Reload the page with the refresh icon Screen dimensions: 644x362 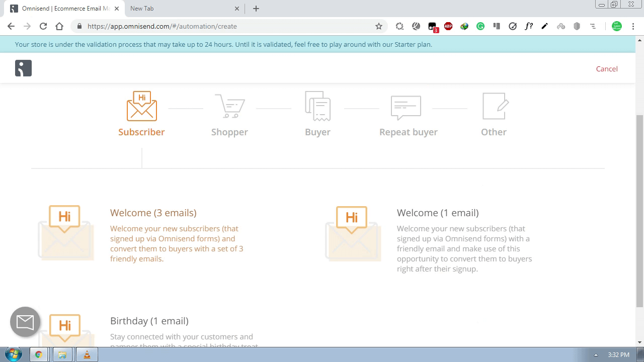[x=43, y=26]
